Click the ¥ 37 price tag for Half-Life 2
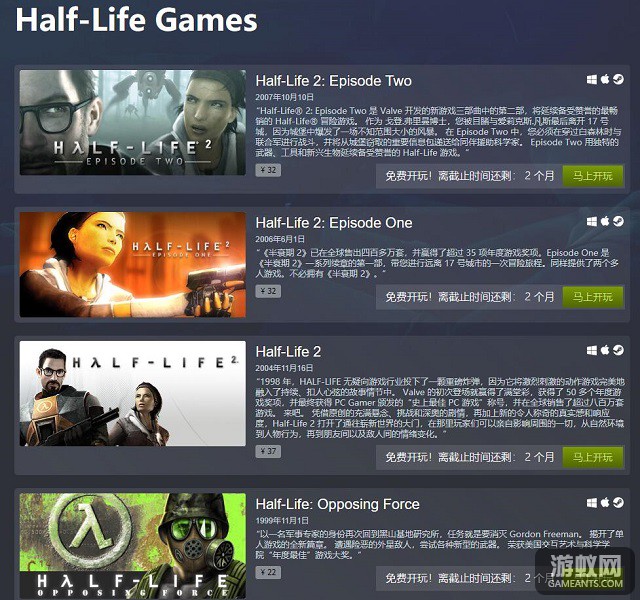 (x=268, y=451)
